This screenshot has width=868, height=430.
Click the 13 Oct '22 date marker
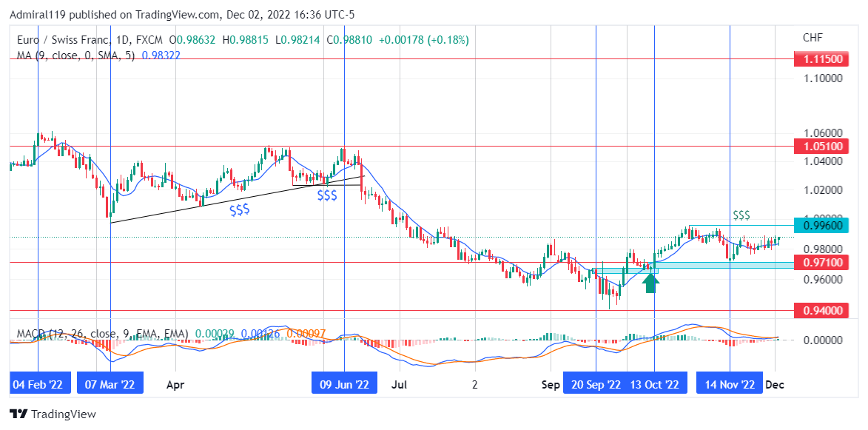click(655, 384)
